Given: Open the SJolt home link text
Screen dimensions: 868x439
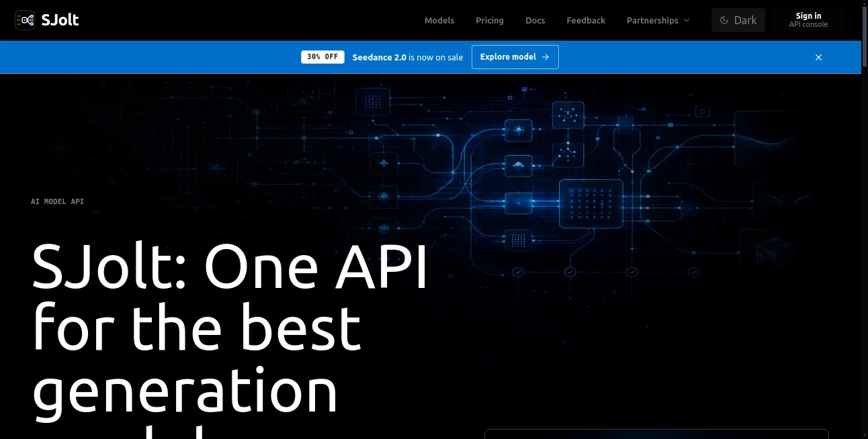Looking at the screenshot, I should [60, 20].
